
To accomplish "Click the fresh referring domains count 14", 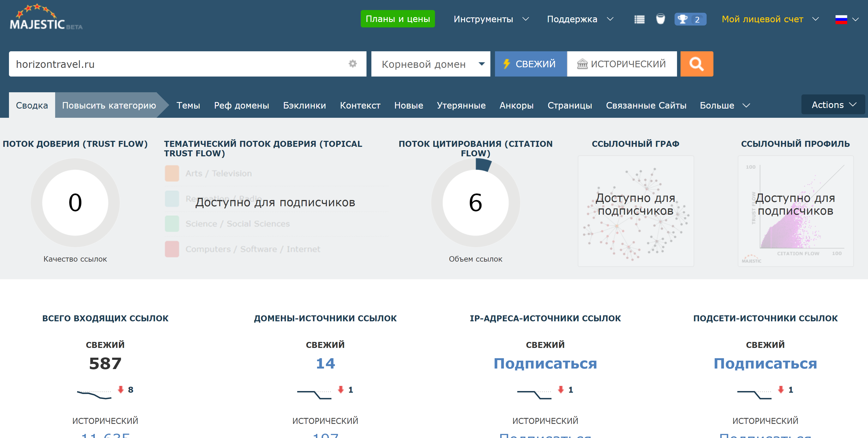I will (x=325, y=363).
